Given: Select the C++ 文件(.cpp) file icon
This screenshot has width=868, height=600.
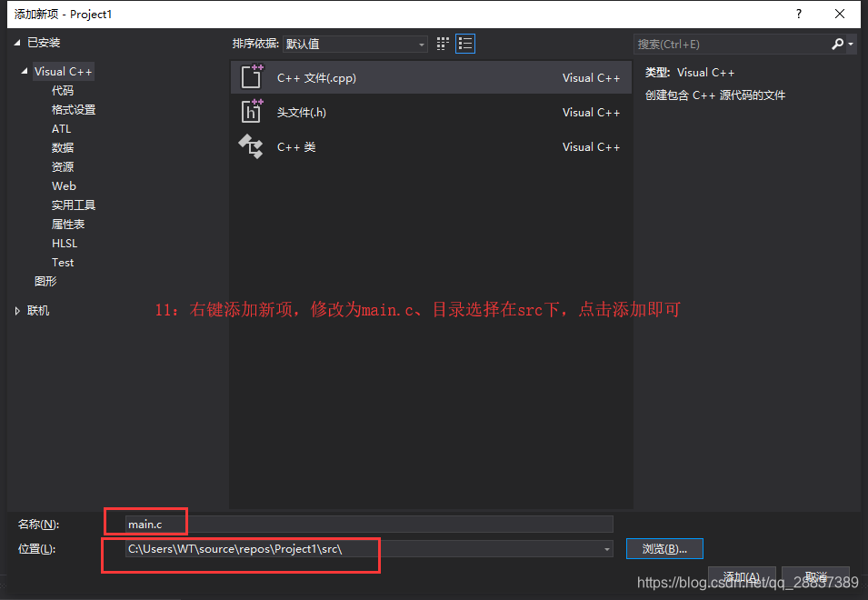Looking at the screenshot, I should [252, 77].
